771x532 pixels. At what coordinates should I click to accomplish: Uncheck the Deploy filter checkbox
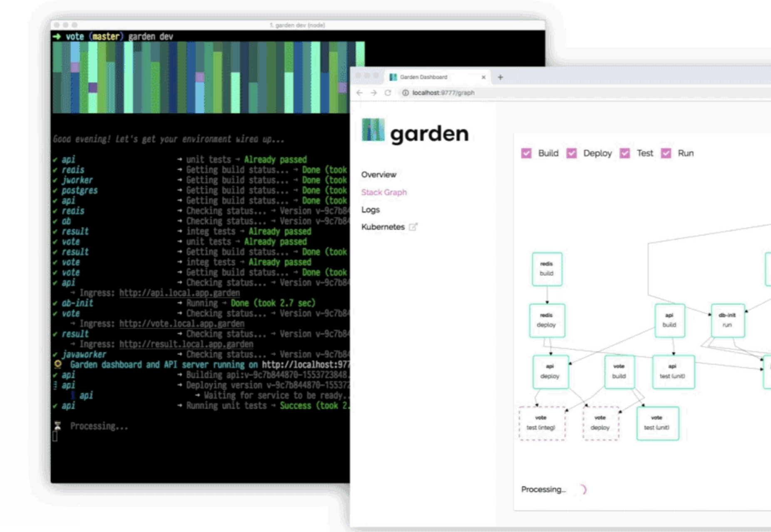[572, 153]
